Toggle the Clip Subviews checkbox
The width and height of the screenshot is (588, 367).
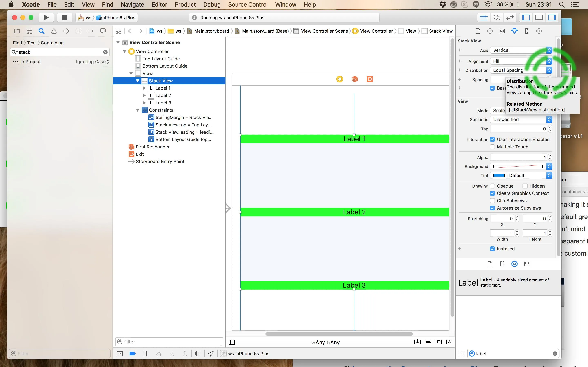click(492, 201)
